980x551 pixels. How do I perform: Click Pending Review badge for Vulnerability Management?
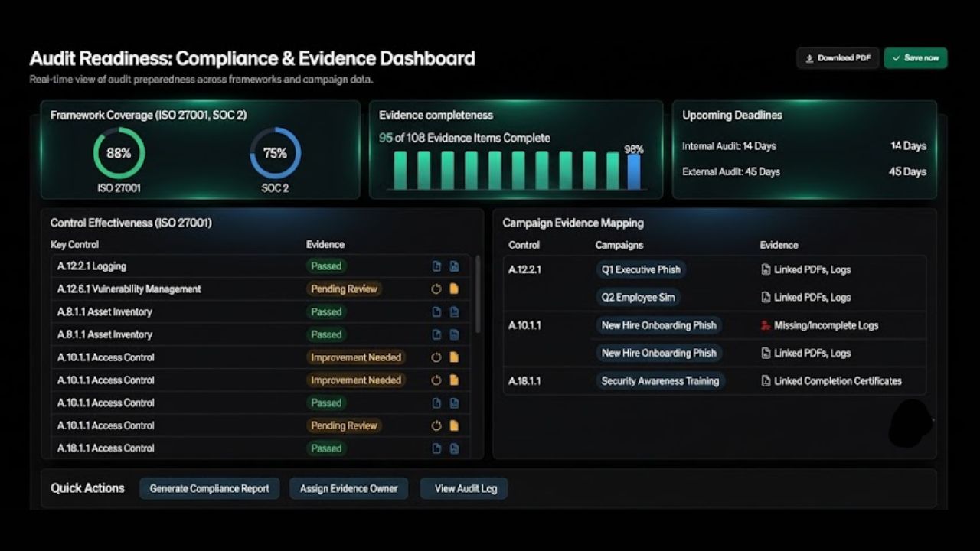pos(344,289)
